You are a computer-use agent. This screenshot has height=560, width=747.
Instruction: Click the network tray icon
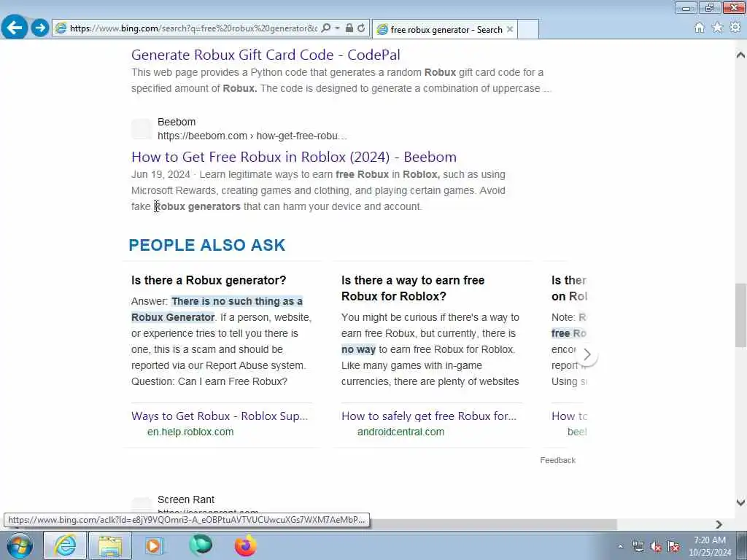(638, 547)
